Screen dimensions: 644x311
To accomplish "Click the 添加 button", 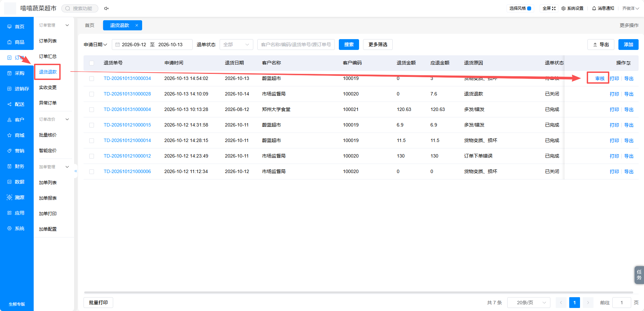I will pyautogui.click(x=629, y=45).
